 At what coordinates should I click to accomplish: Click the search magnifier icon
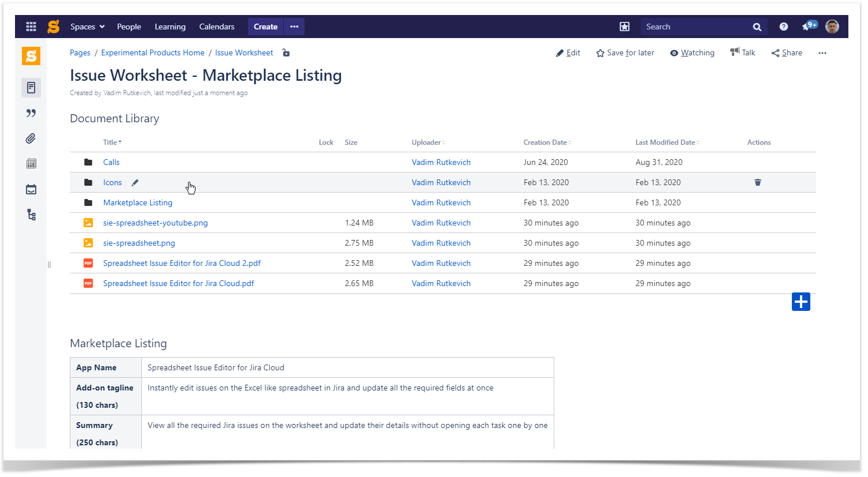[x=757, y=27]
